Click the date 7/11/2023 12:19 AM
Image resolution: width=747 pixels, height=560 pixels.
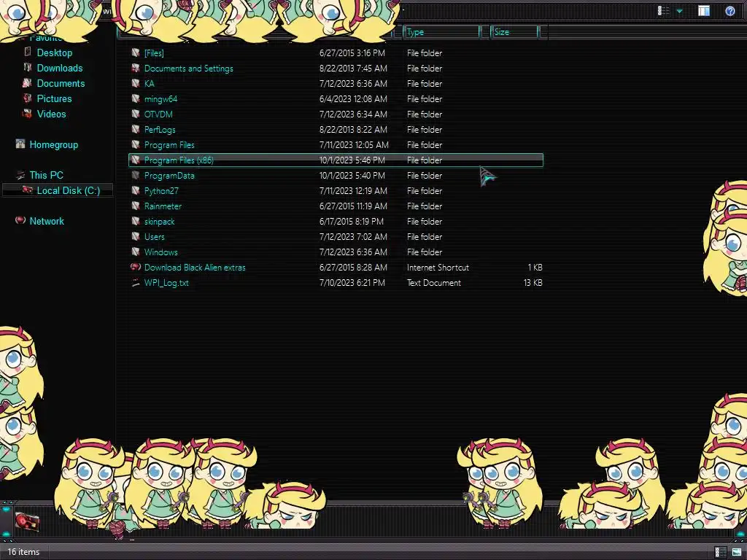tap(353, 191)
